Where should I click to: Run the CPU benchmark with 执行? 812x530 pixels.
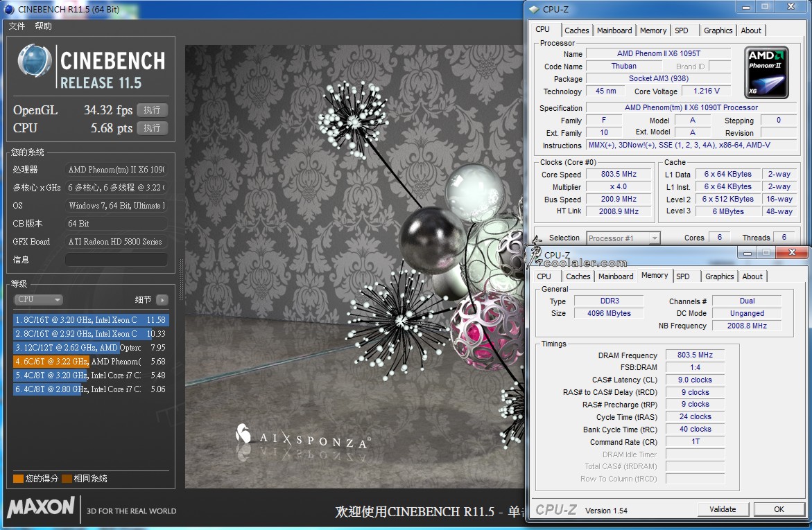coord(153,128)
